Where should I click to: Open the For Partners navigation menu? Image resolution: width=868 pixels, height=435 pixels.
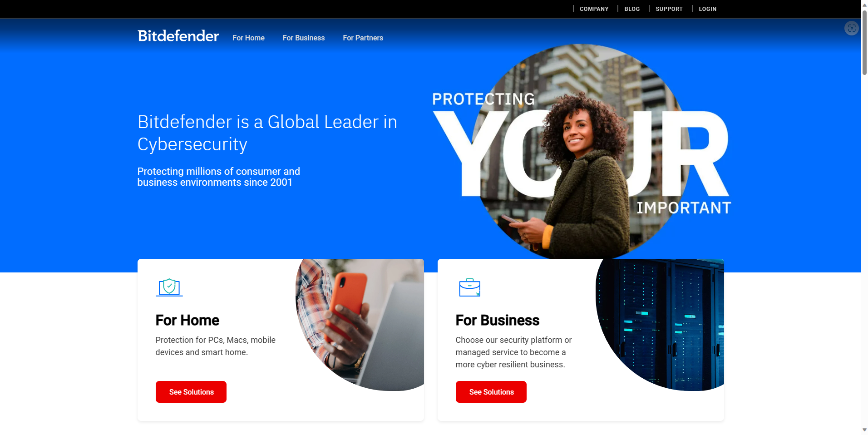pyautogui.click(x=363, y=38)
